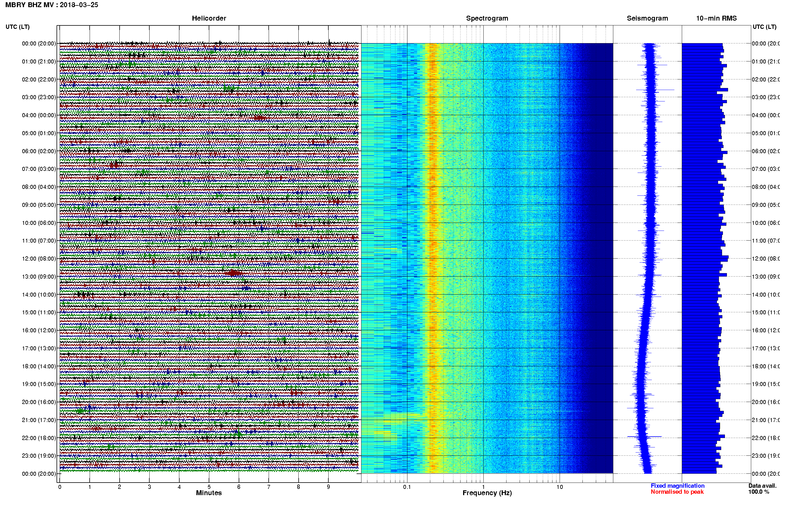812x508 pixels.
Task: Click the 'UTC (LT)' label beside the Helicorder
Action: click(17, 27)
